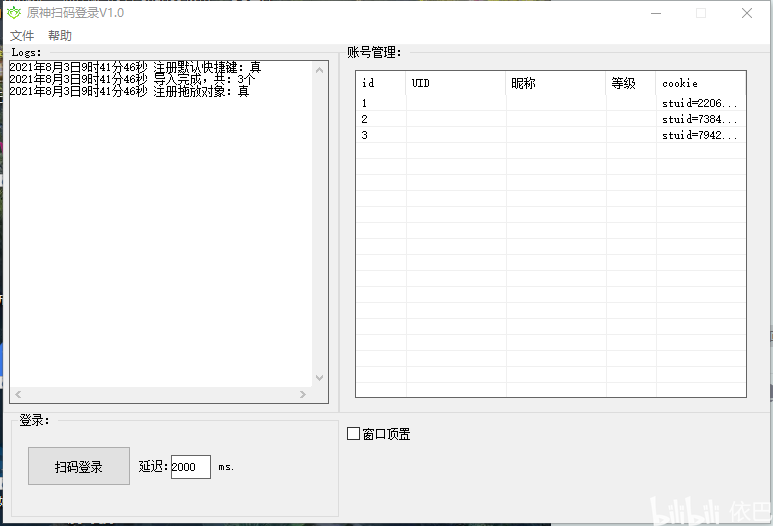
Task: Click the 昵称 column header
Action: click(x=556, y=83)
